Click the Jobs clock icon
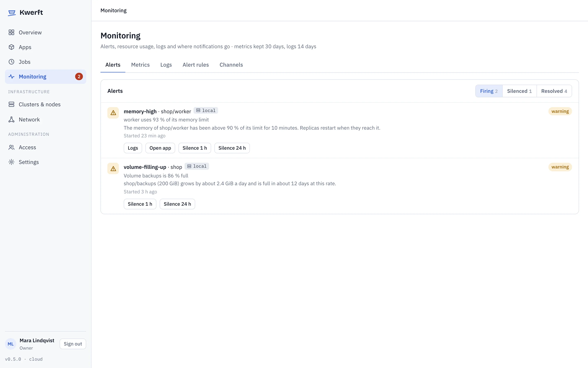The width and height of the screenshot is (588, 368). click(x=11, y=62)
